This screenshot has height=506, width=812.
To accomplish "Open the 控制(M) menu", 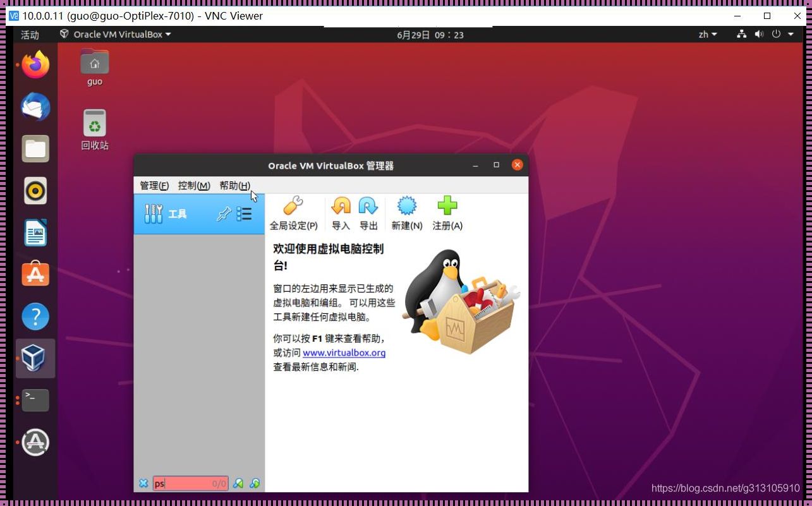I will [194, 185].
